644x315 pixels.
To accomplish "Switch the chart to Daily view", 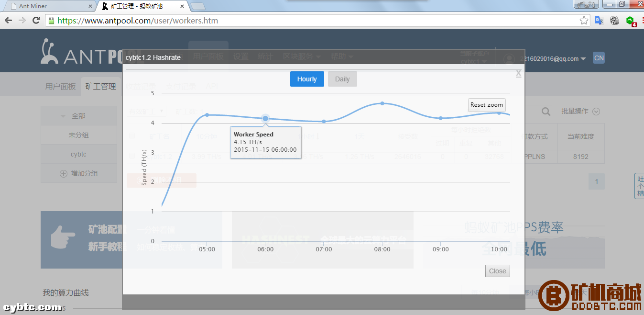I will click(x=342, y=79).
